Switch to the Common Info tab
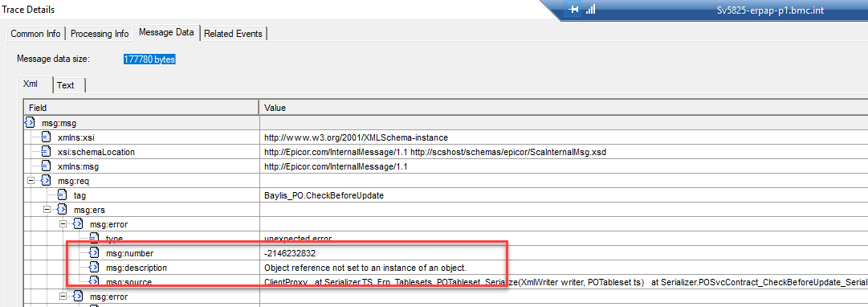The image size is (868, 307). [36, 33]
